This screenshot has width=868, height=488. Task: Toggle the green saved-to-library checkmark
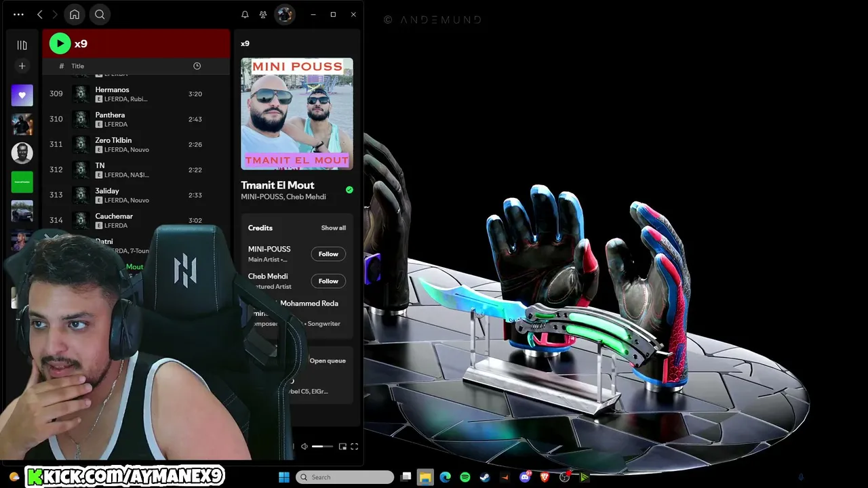tap(349, 190)
